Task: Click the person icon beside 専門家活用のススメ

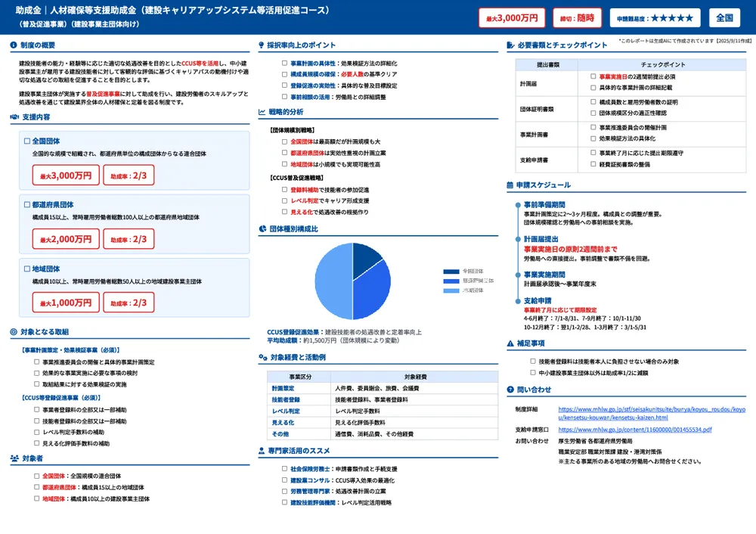Action: click(x=261, y=449)
